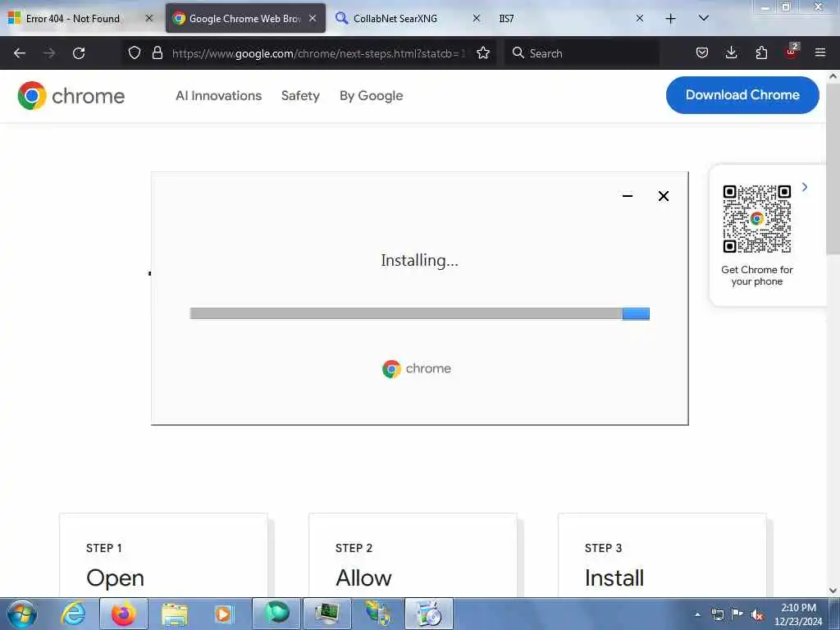Click the uBlock extension icon with badge
The image size is (840, 630).
[x=792, y=52]
